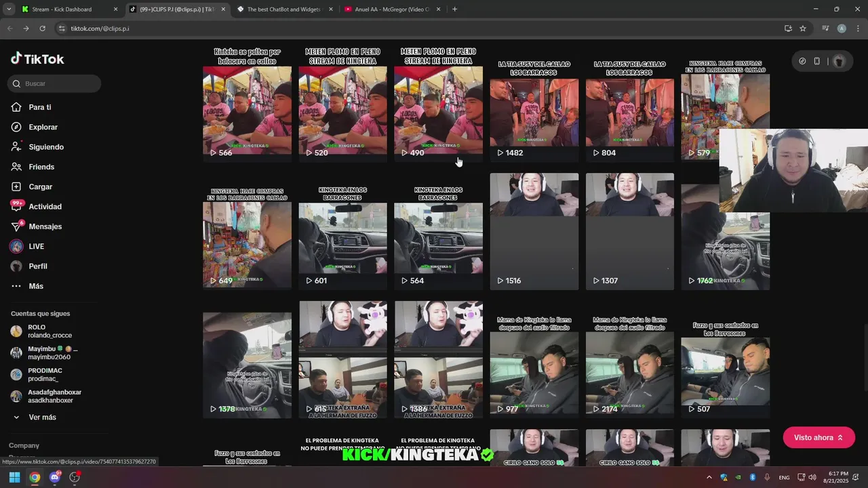Click the Company footer link
The width and height of the screenshot is (868, 488).
coord(24,445)
